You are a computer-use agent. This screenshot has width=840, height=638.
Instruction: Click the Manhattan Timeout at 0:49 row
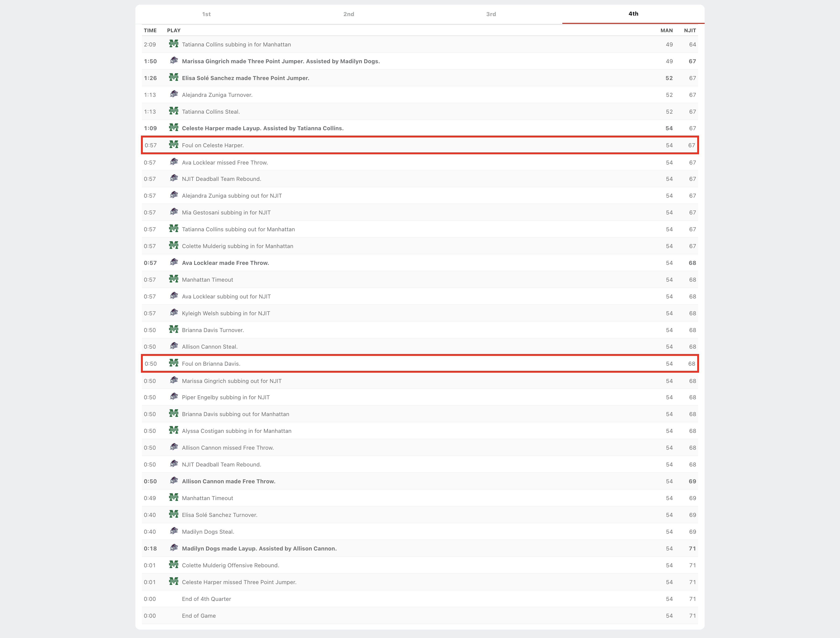pos(207,498)
